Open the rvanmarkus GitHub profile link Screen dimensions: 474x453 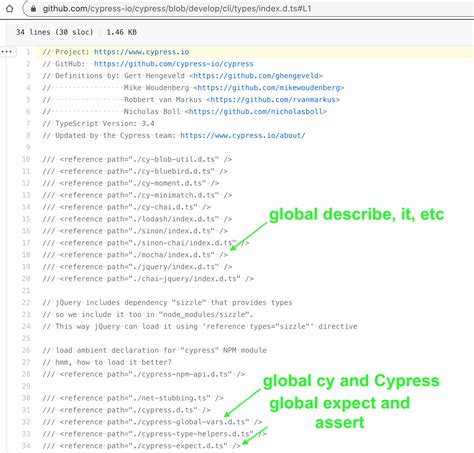273,100
